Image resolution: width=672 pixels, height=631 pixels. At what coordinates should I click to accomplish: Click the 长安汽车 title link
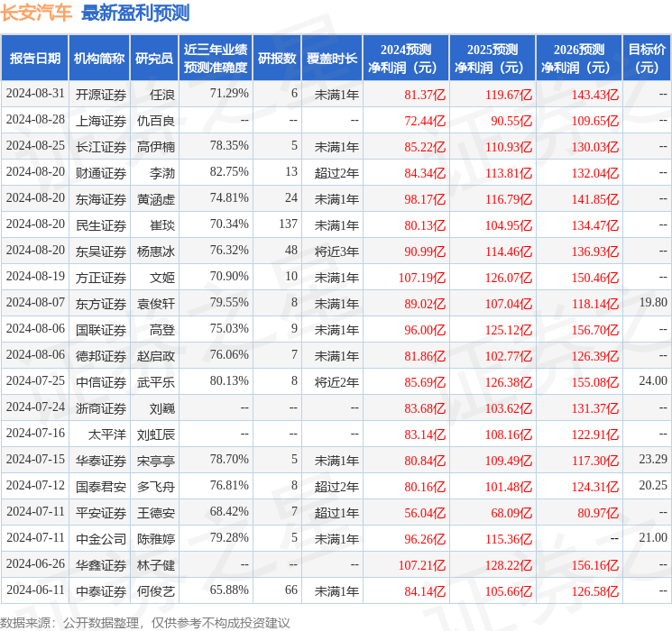click(x=37, y=13)
